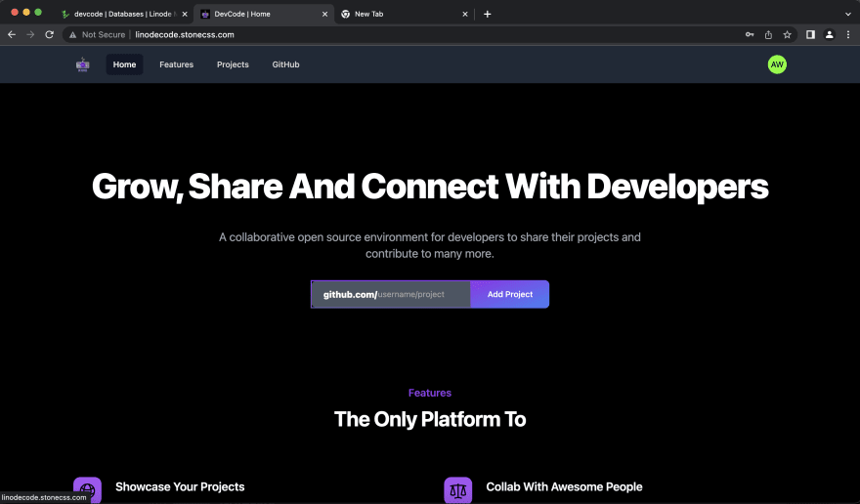
Task: Bookmark this page with the star icon
Action: click(x=787, y=34)
